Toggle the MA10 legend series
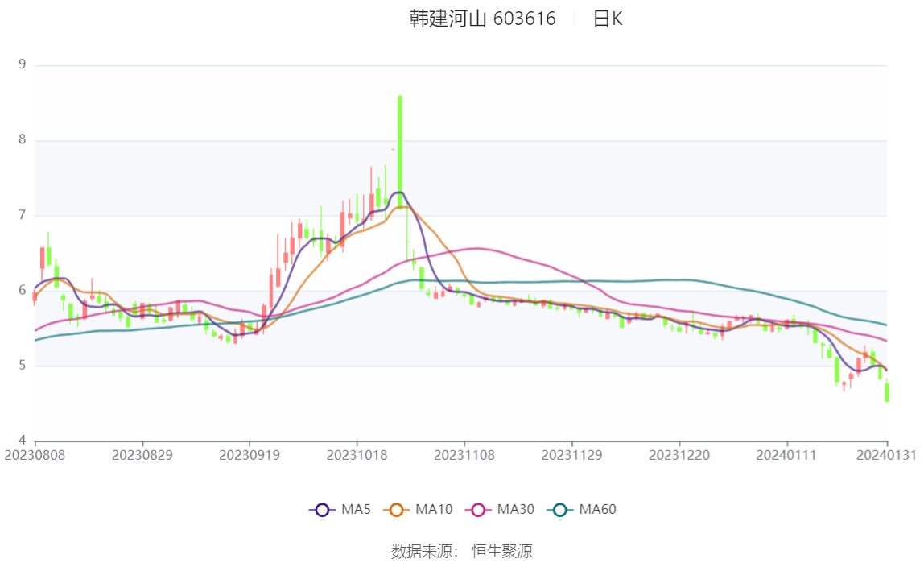 point(418,509)
